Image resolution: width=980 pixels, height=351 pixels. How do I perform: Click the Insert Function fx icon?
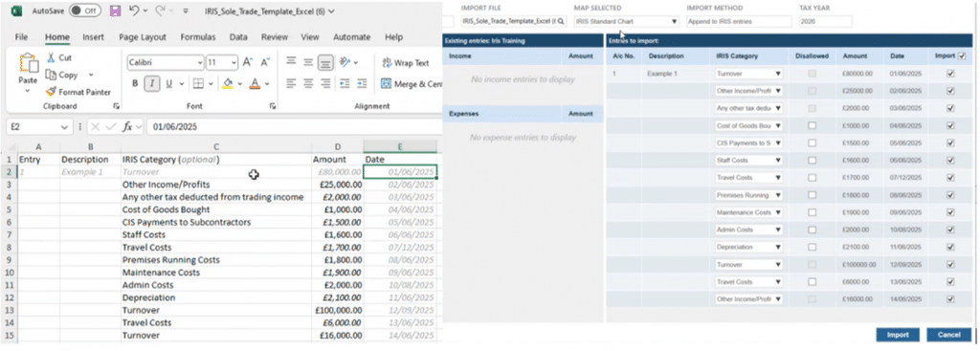(127, 127)
